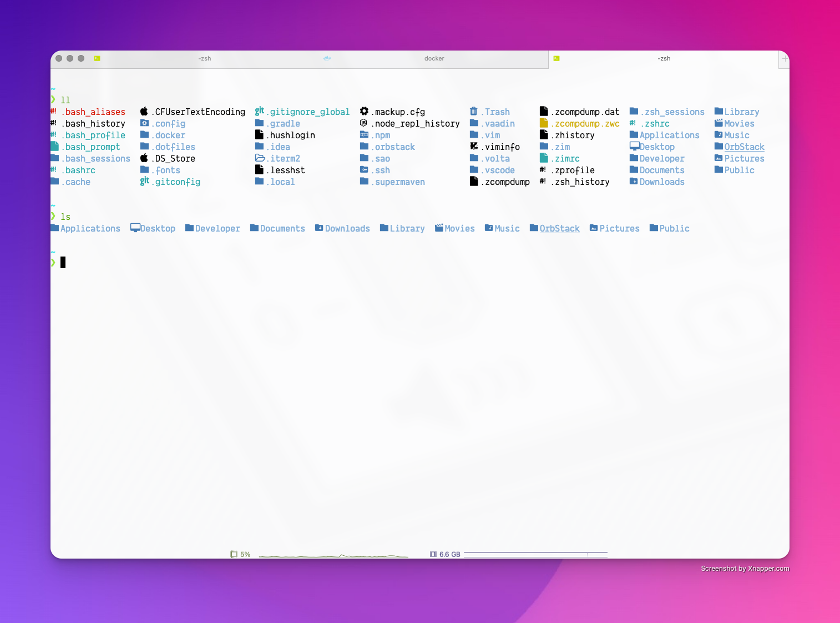Click the terminal cursor at the prompt
The height and width of the screenshot is (623, 840).
coord(63,263)
